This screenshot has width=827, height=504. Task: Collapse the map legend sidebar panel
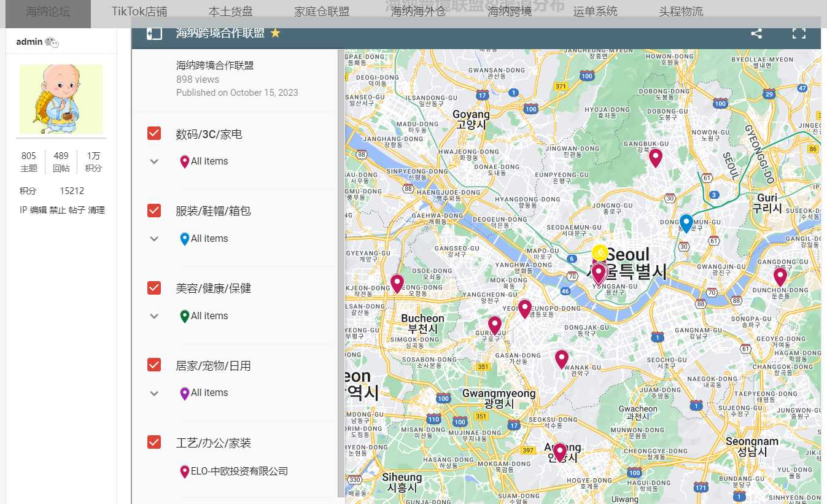coord(154,34)
